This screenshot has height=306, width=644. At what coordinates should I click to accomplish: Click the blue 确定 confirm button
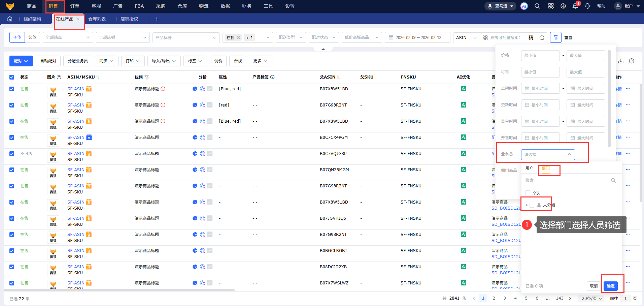[610, 286]
